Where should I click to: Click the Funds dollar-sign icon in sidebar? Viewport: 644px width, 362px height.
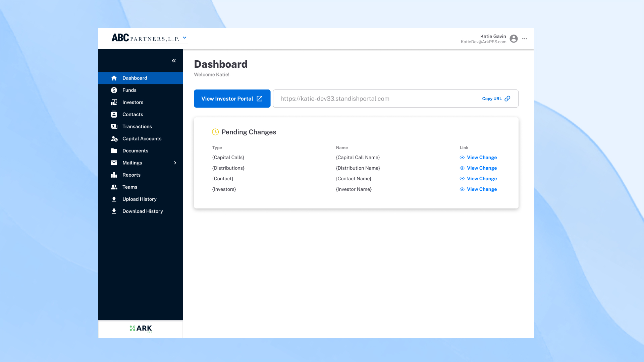pos(114,90)
